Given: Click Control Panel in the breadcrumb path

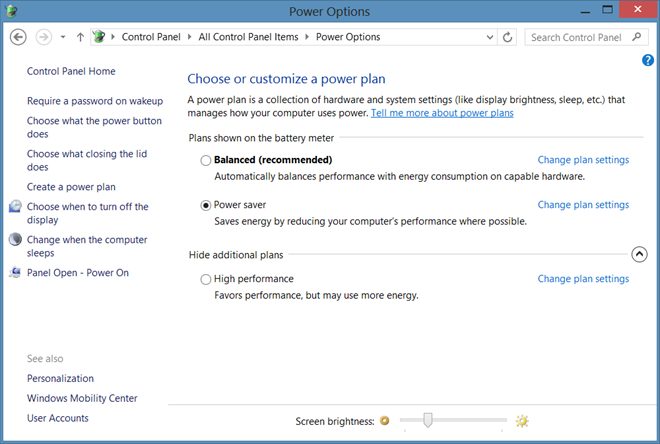Looking at the screenshot, I should [x=152, y=37].
